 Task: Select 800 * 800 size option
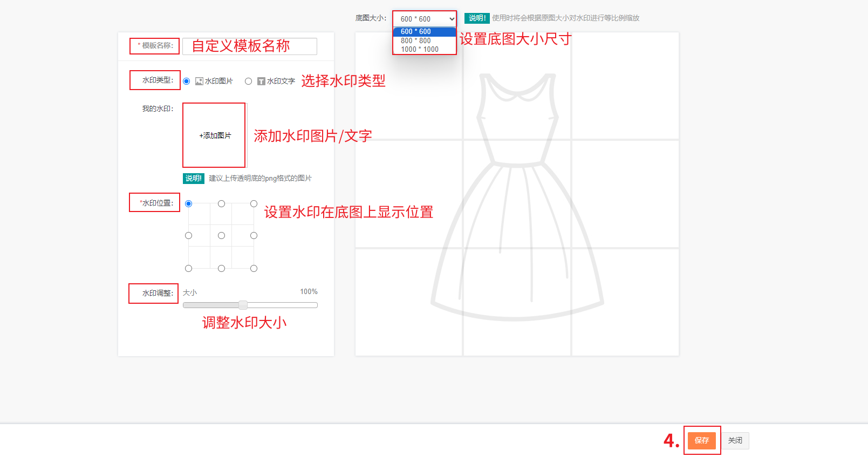pos(425,40)
